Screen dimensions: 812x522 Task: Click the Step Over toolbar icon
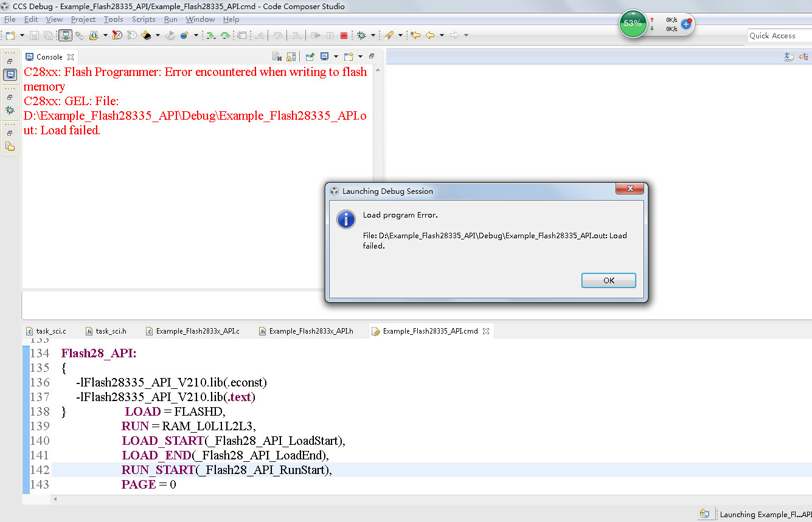pos(225,35)
